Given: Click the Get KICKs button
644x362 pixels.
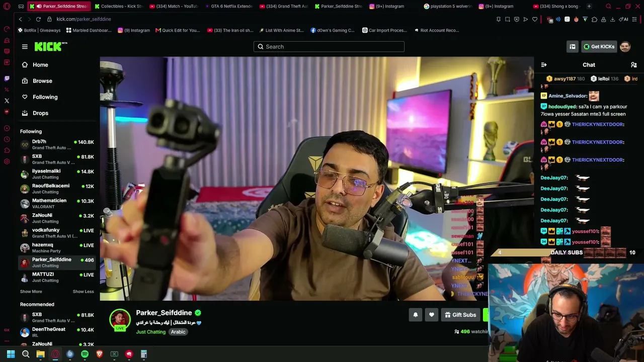Looking at the screenshot, I should tap(599, 47).
